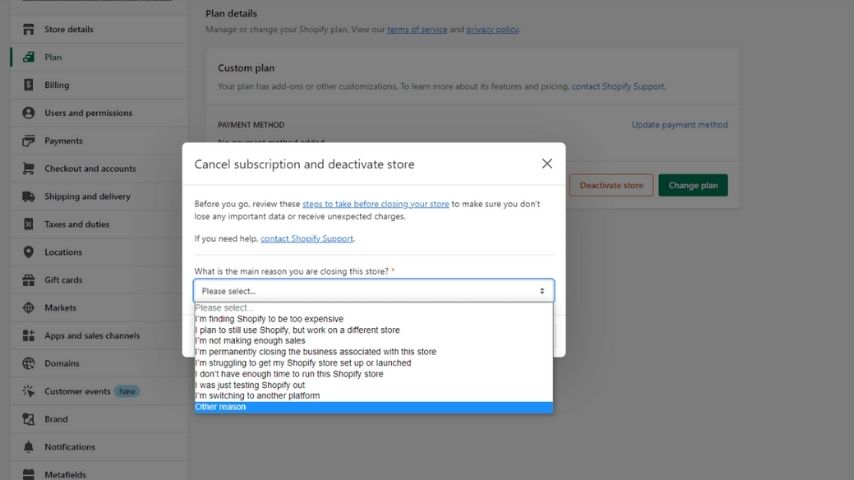
Task: Choose 'Other reason' option
Action: (x=374, y=407)
